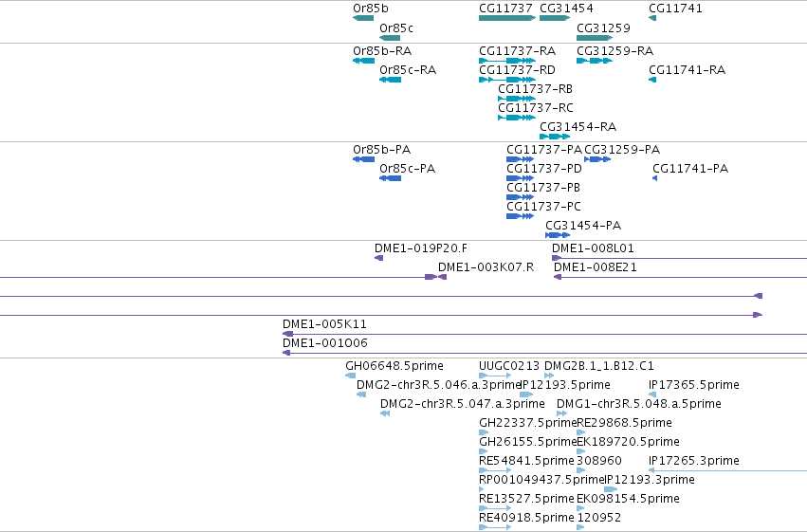Click the DME1-008L01 label text

pyautogui.click(x=593, y=248)
